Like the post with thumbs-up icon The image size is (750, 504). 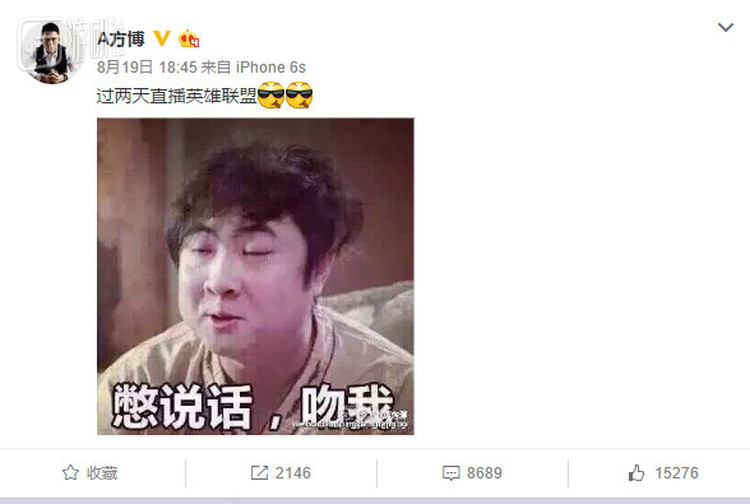(x=636, y=473)
